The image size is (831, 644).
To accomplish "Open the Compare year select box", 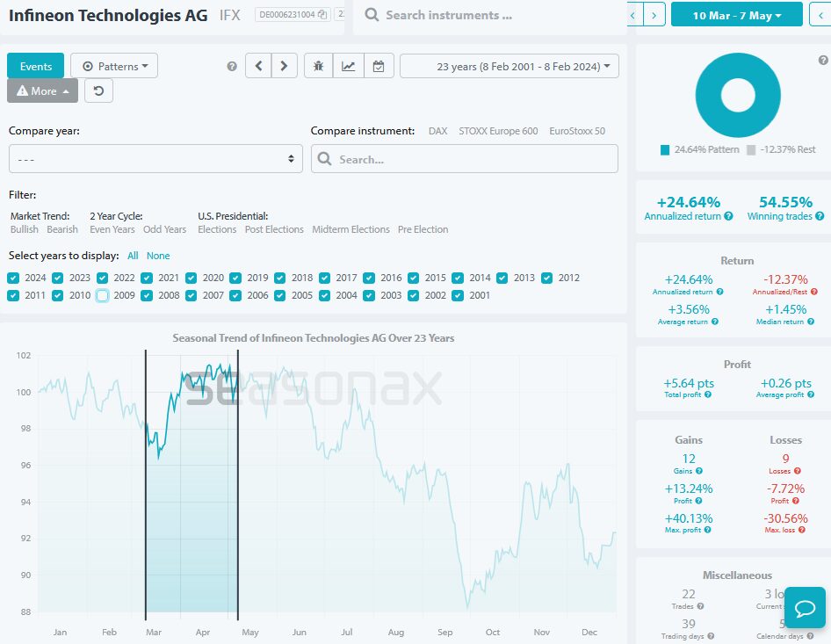I will (155, 159).
